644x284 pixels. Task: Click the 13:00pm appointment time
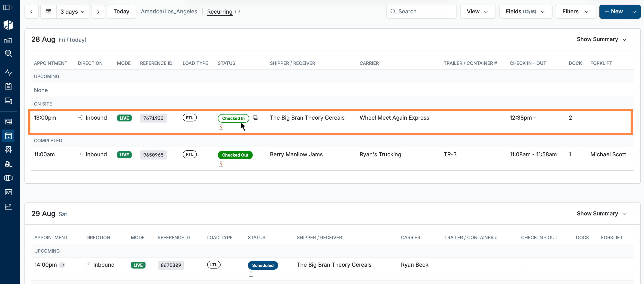[x=45, y=118]
